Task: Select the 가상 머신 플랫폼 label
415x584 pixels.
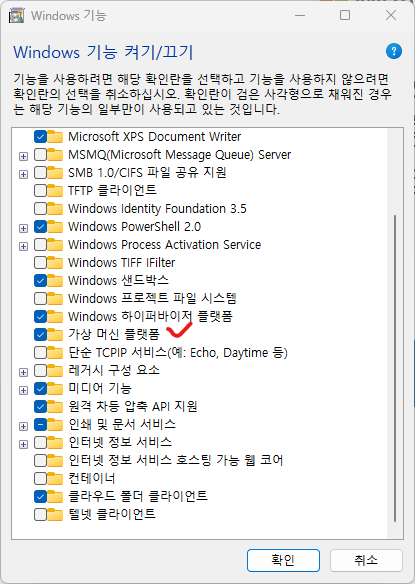Action: click(114, 334)
